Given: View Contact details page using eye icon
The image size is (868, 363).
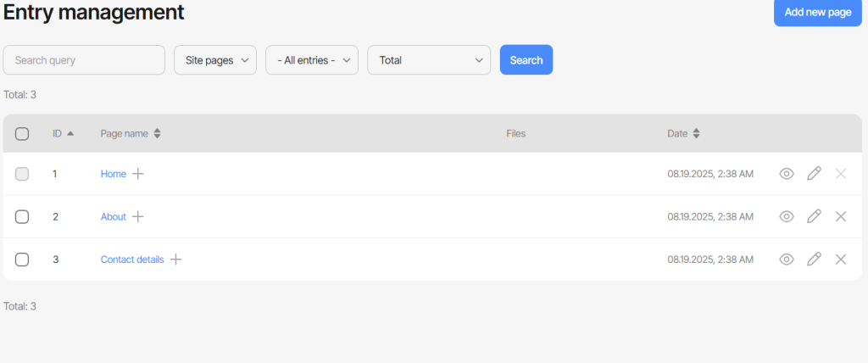Looking at the screenshot, I should 786,260.
